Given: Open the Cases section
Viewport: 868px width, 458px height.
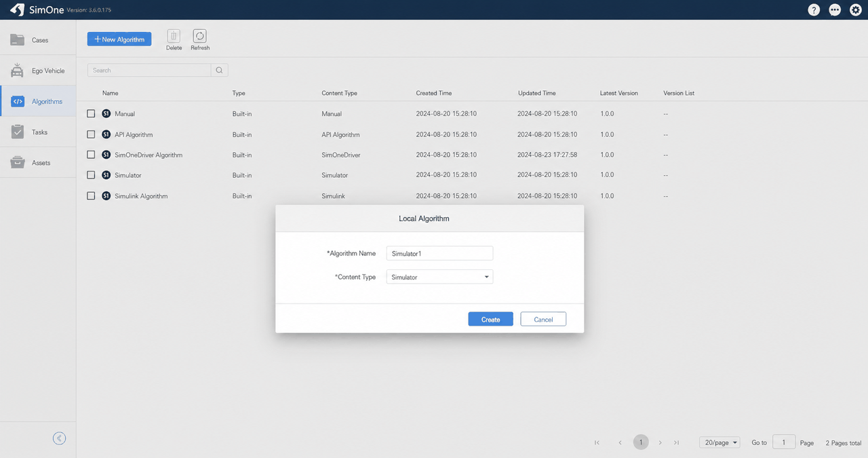Looking at the screenshot, I should pos(38,40).
